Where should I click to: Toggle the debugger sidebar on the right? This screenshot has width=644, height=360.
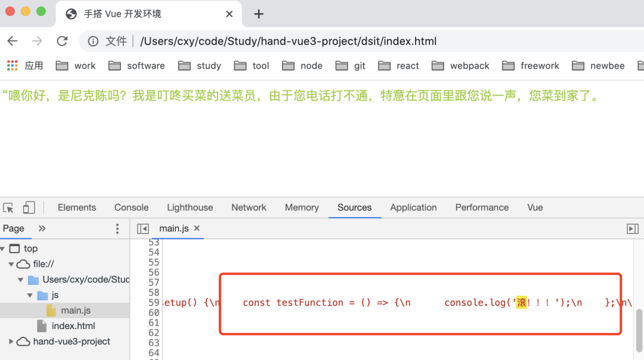(633, 228)
